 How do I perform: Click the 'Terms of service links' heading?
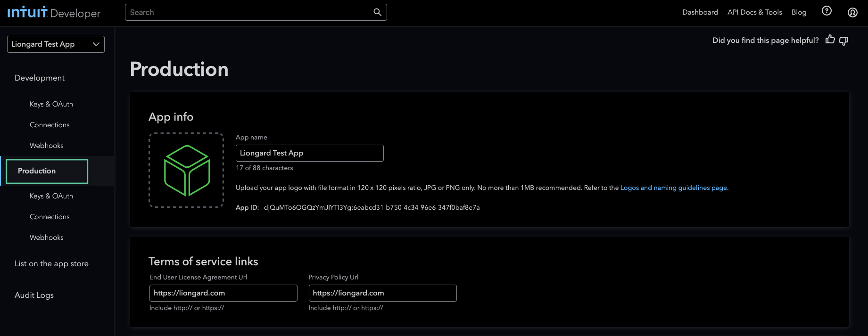coord(203,262)
